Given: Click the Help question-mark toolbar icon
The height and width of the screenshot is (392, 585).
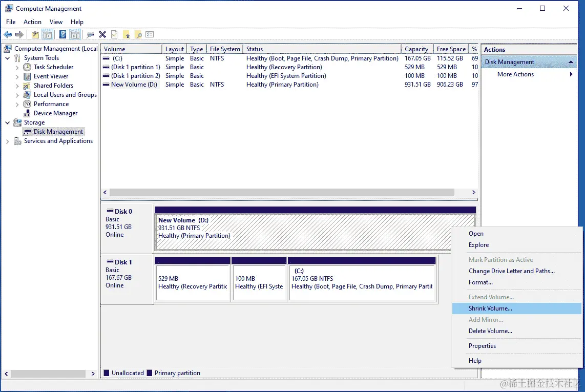Looking at the screenshot, I should point(62,35).
